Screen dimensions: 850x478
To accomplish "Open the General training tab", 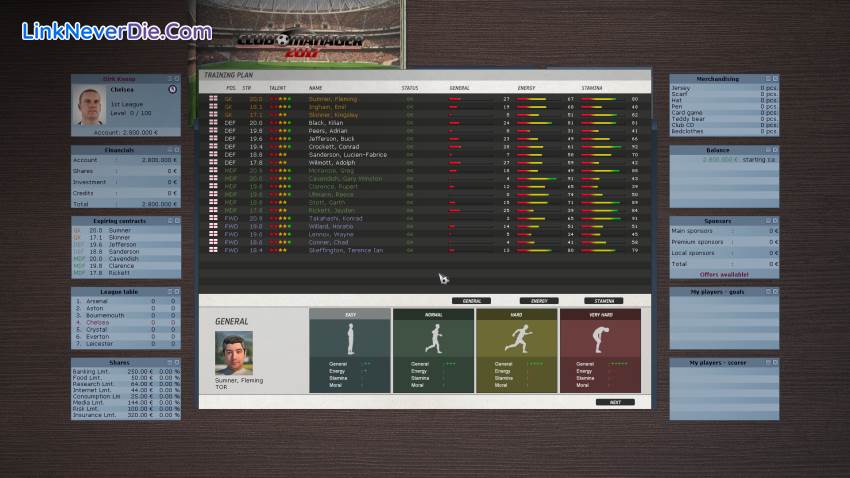I will 471,300.
